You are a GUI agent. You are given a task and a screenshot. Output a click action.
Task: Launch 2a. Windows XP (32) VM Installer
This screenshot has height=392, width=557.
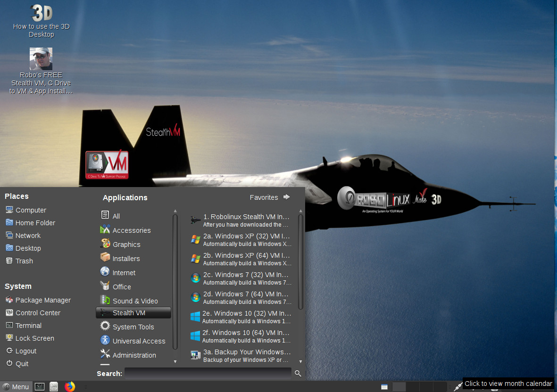point(241,240)
